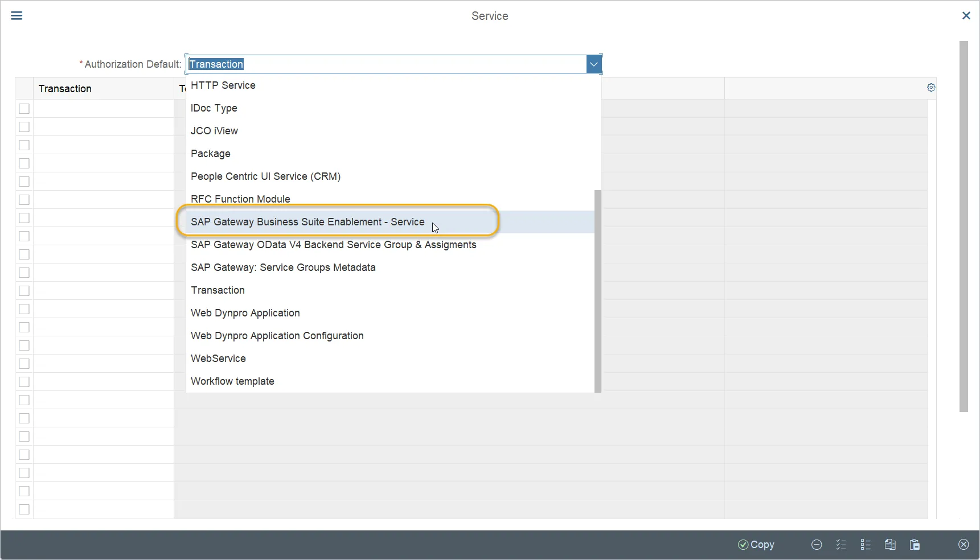Choose the Package option

390,154
